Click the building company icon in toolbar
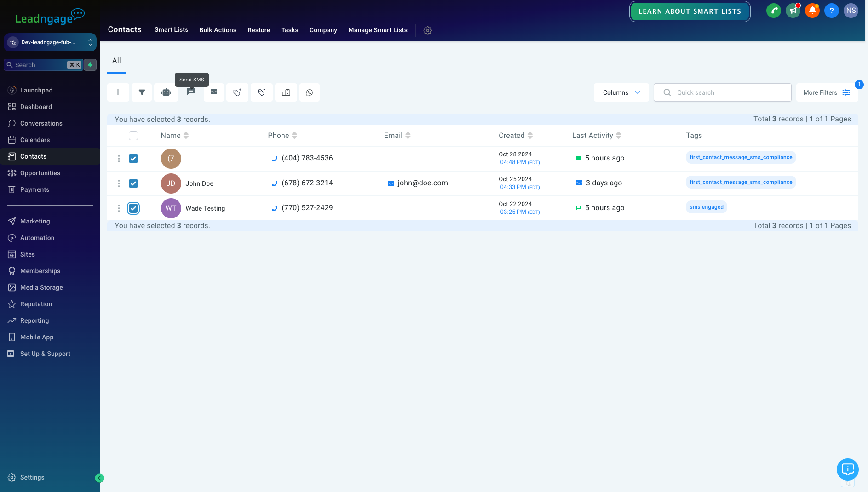Image resolution: width=868 pixels, height=492 pixels. pyautogui.click(x=286, y=92)
